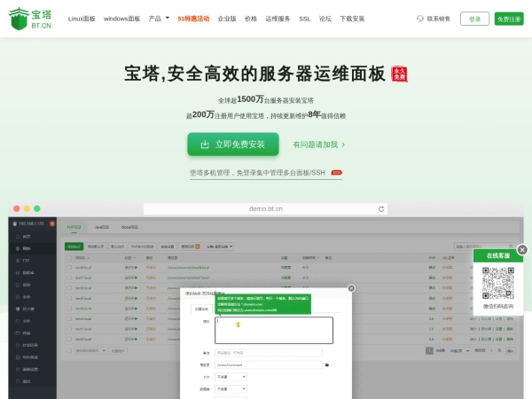
Task: Click the green 添加站点 button in demo
Action: (x=74, y=246)
